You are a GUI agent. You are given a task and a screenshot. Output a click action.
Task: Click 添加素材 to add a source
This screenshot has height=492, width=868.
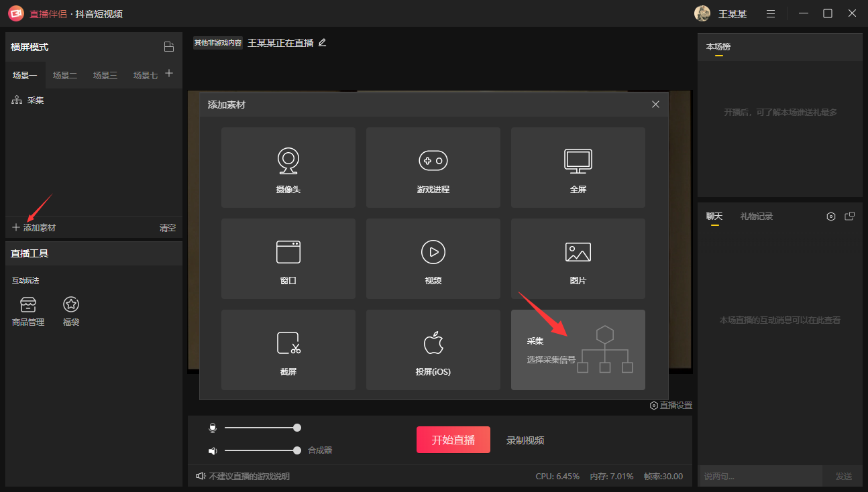(34, 228)
